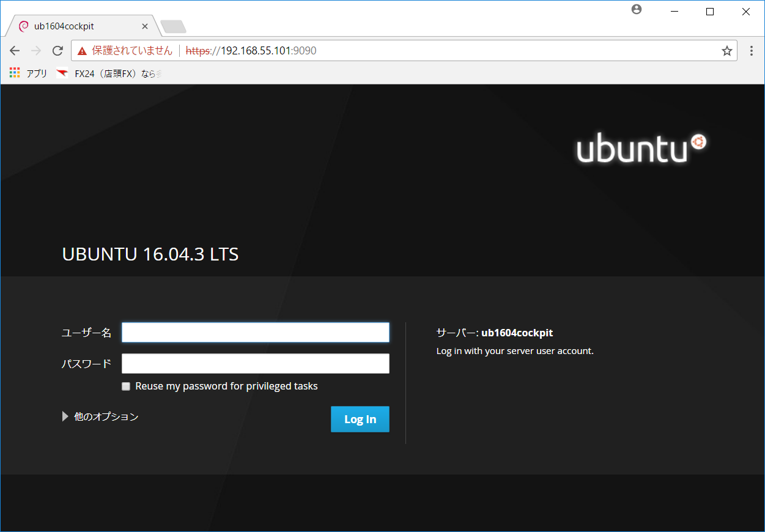This screenshot has width=765, height=532.
Task: Open a new browser tab
Action: click(x=172, y=25)
